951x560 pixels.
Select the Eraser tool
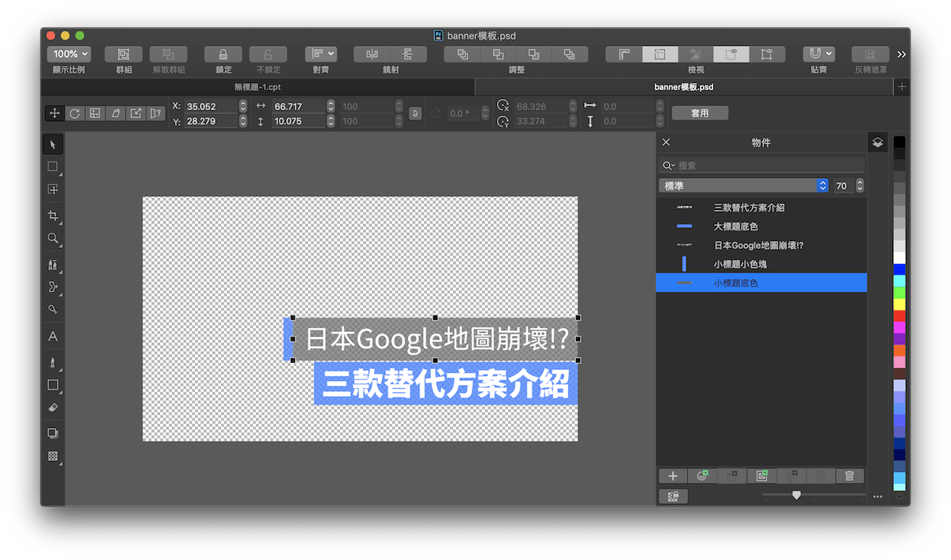click(53, 407)
